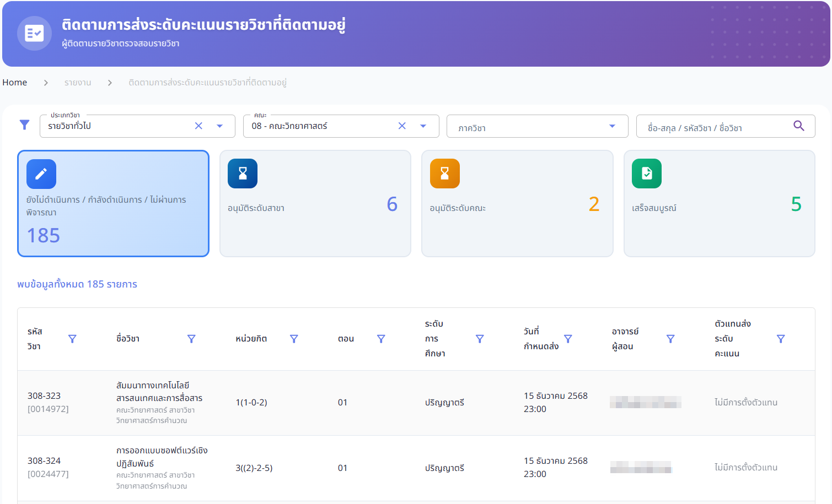Select the อนุมัติระดับคณะ status card
The width and height of the screenshot is (832, 504).
pyautogui.click(x=517, y=203)
